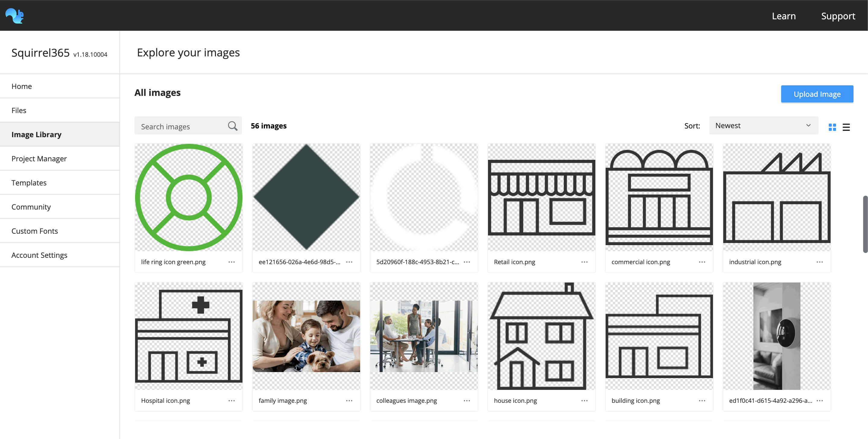
Task: Switch to grid view layout
Action: [x=833, y=127]
